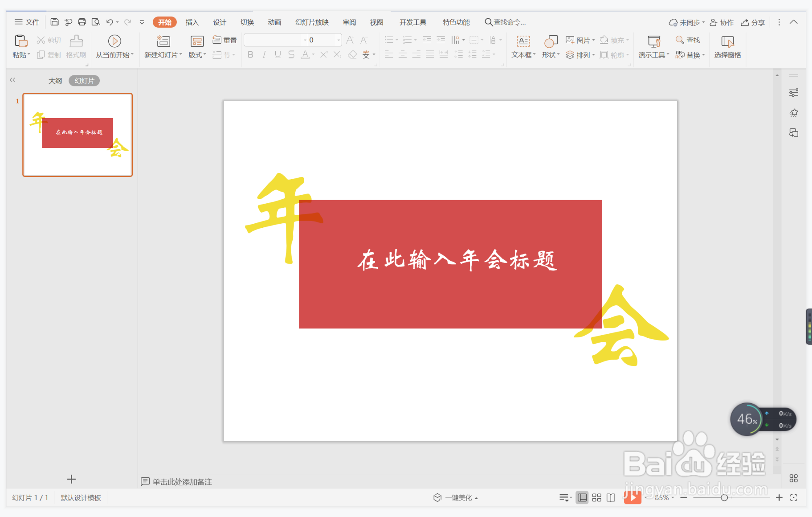Viewport: 812px width, 517px height.
Task: Toggle underline formatting
Action: 277,55
